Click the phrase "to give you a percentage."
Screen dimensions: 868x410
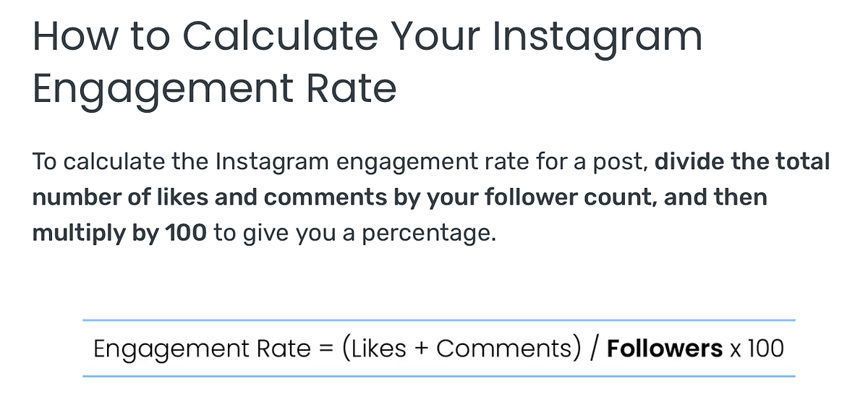(355, 235)
